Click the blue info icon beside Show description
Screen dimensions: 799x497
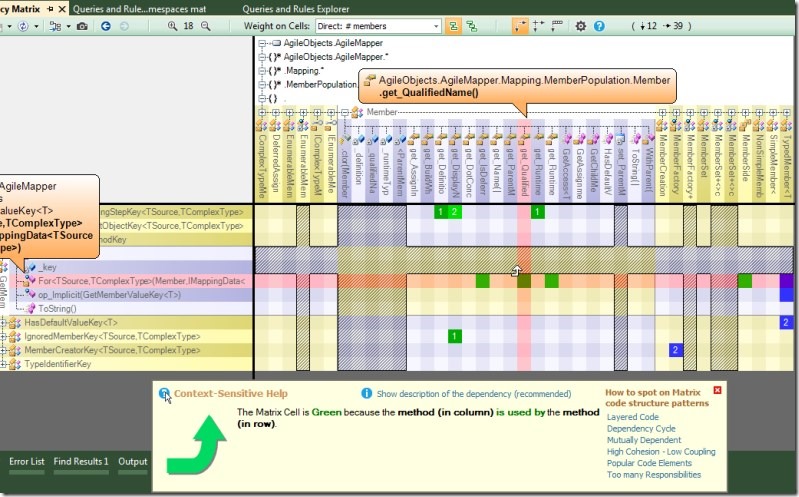pos(366,394)
